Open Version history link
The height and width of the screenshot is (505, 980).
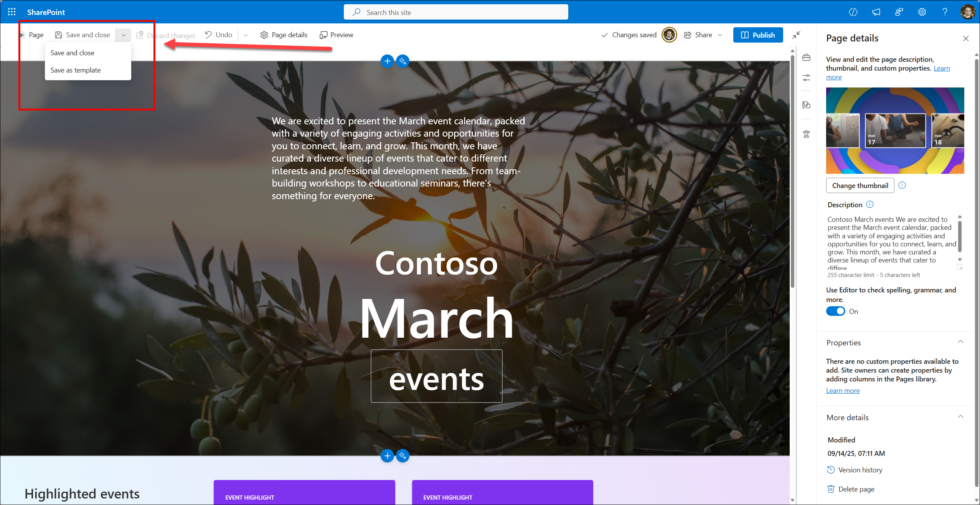[860, 470]
